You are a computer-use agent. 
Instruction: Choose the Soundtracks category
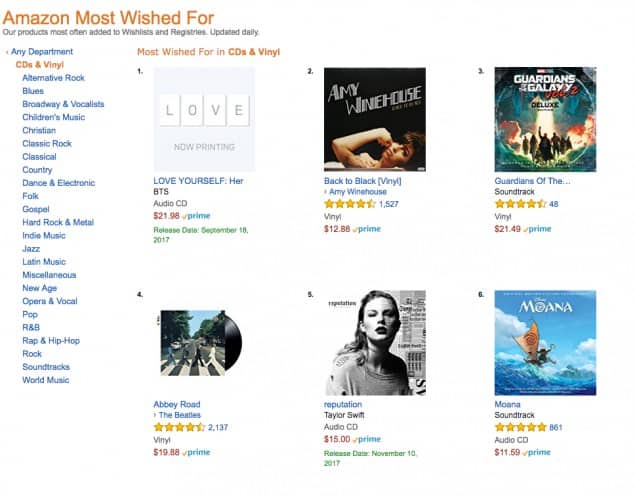click(47, 367)
